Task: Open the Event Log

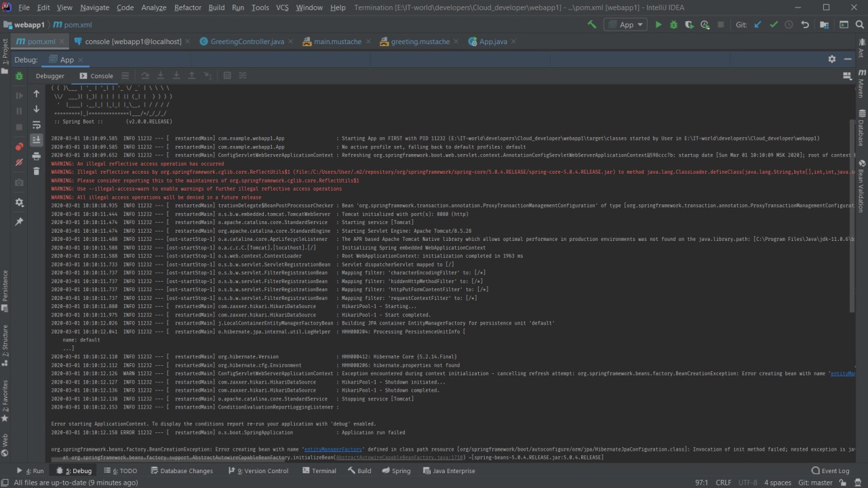Action: [830, 470]
